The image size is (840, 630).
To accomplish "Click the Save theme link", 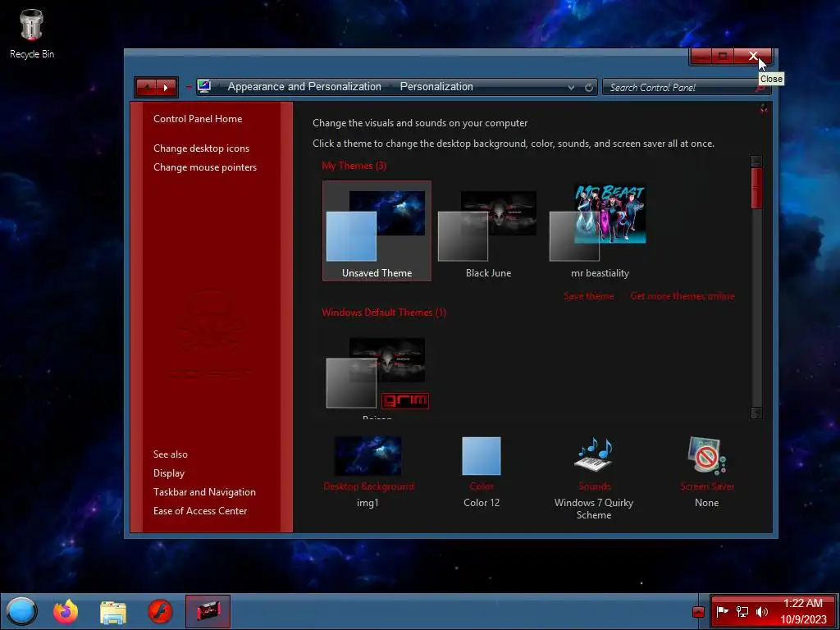I will [588, 296].
